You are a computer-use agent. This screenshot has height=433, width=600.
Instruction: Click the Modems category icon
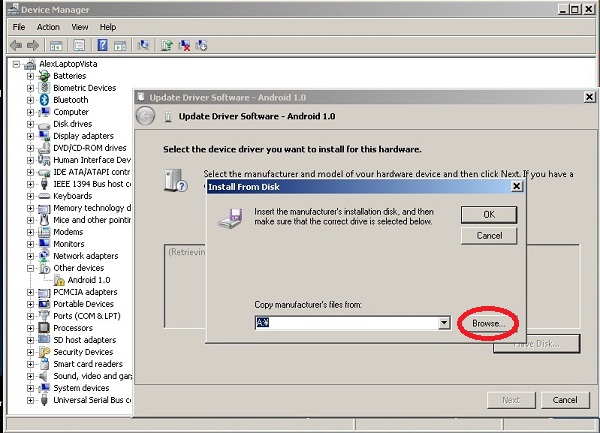pos(44,232)
